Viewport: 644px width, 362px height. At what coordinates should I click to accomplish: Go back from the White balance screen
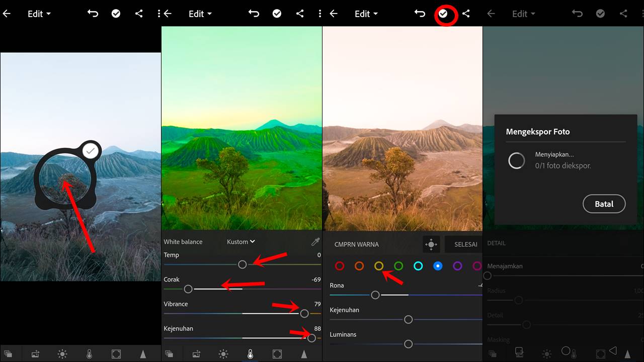[168, 14]
